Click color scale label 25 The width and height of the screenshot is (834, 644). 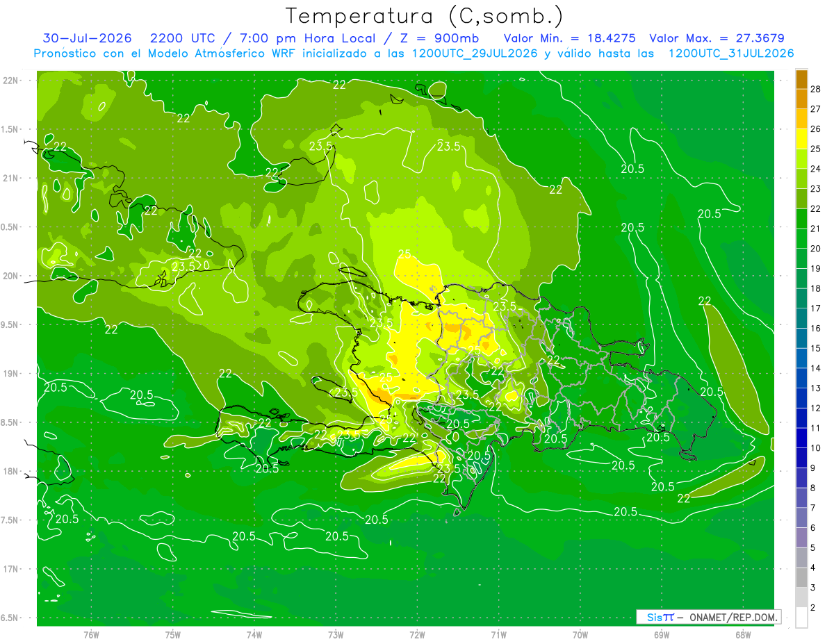815,149
